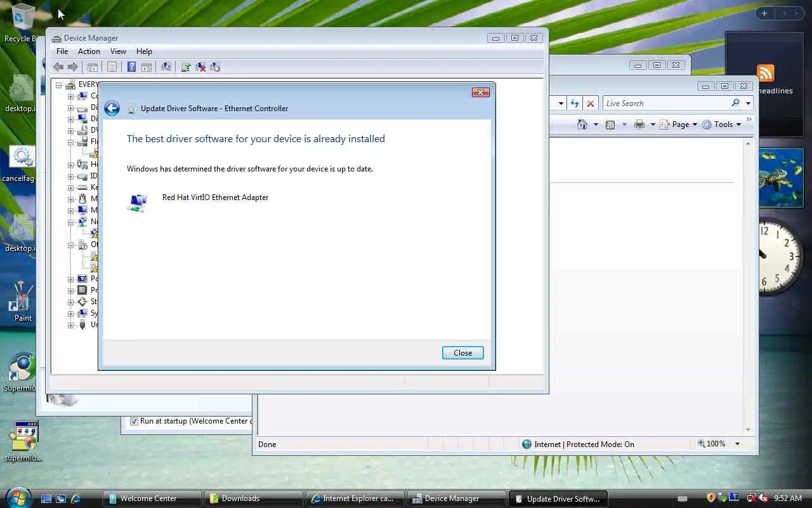The image size is (812, 508).
Task: Open Recycle Bin desktop icon
Action: click(22, 23)
